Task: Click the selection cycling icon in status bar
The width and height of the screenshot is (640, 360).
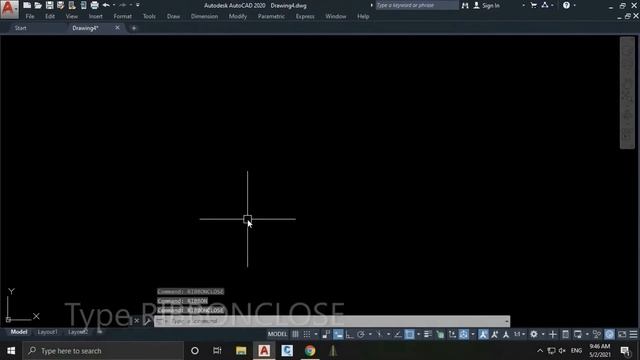Action: pos(440,334)
